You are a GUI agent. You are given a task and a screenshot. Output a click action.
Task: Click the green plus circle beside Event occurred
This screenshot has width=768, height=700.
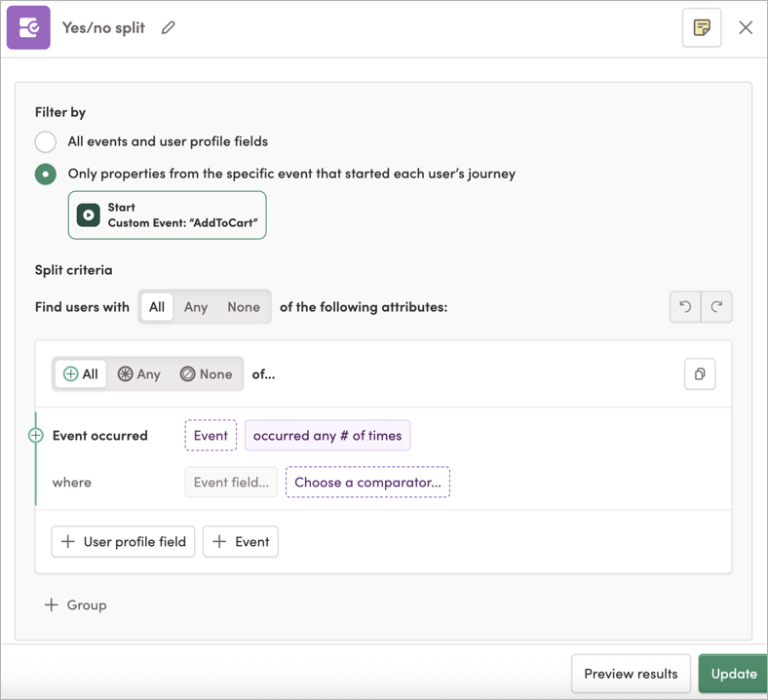(36, 435)
